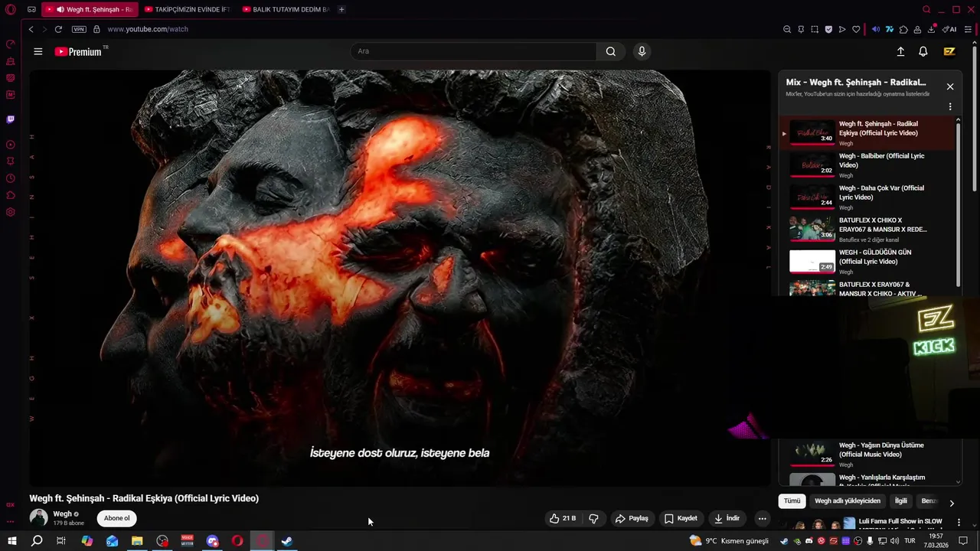Open Opera AI assistant button
The width and height of the screenshot is (980, 551).
949,29
